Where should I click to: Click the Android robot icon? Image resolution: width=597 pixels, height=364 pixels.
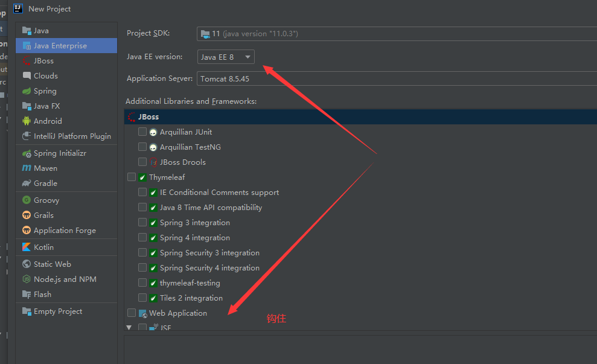[x=27, y=121]
